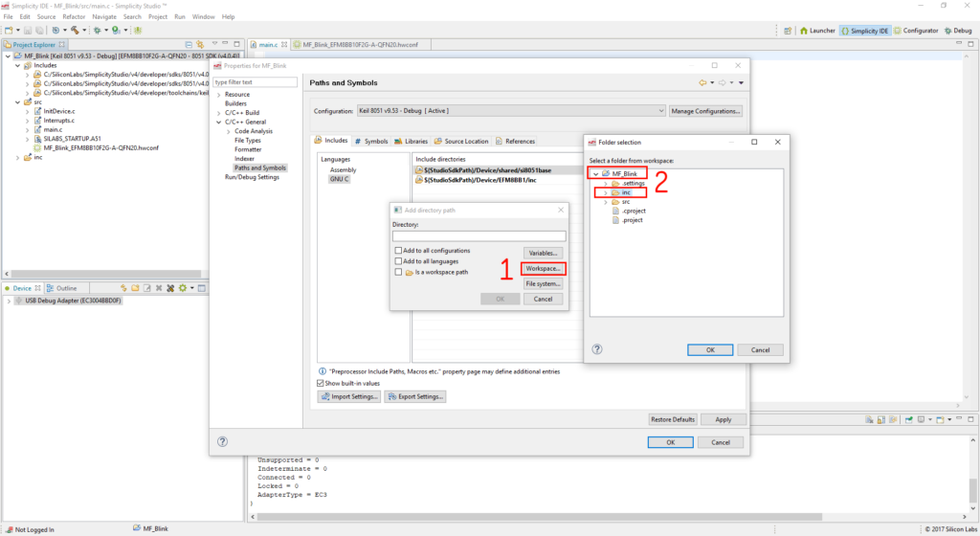Open the Debug perspective
This screenshot has height=536, width=980.
[957, 31]
